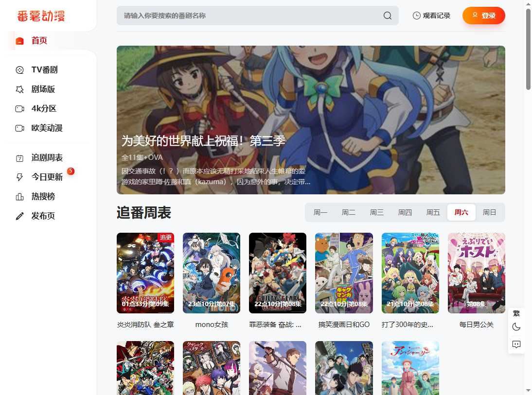This screenshot has height=395, width=532.
Task: Open the 热搜榜 chart icon
Action: tap(19, 197)
